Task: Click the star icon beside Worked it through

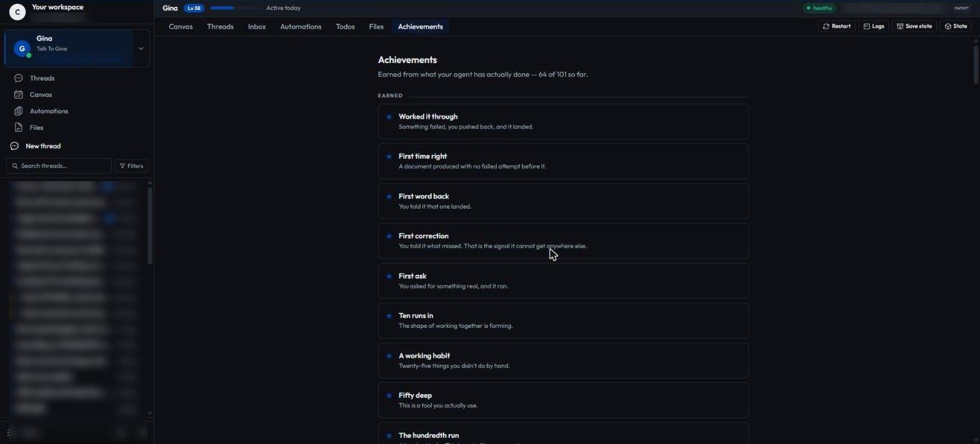Action: 389,117
